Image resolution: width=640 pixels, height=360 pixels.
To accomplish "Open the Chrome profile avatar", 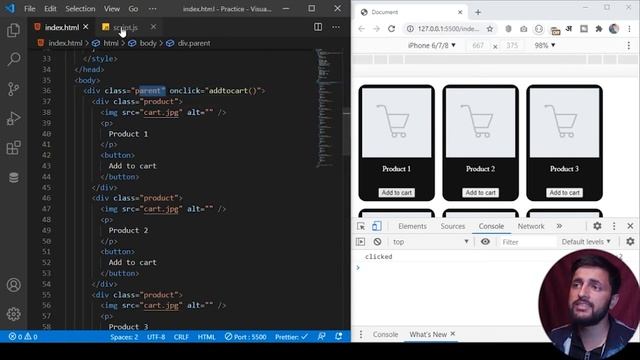I will point(614,29).
